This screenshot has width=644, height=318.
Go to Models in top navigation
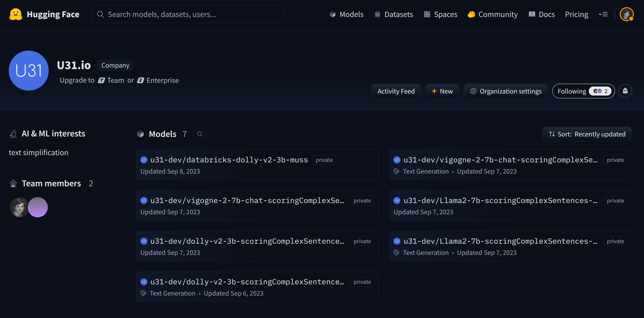point(346,14)
